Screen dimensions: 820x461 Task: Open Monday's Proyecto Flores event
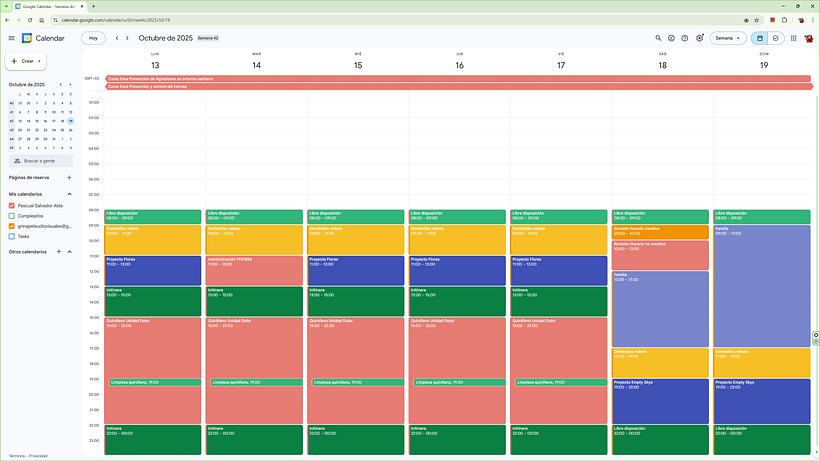pos(154,270)
